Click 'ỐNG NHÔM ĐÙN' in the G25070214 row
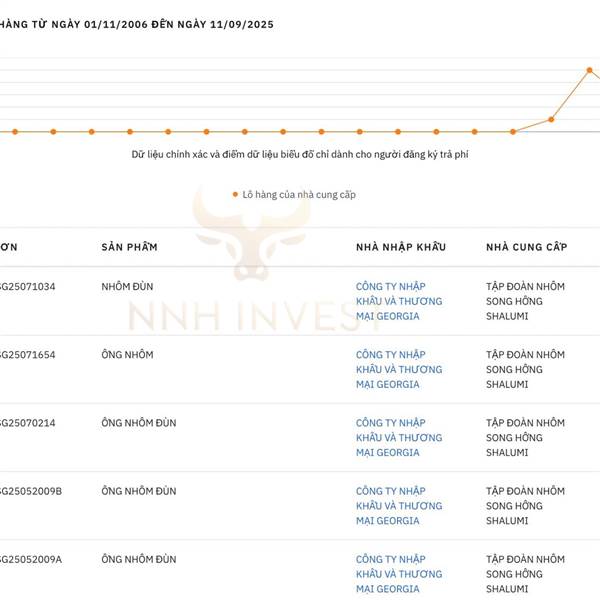Viewport: 600px width, 600px height. [x=139, y=422]
